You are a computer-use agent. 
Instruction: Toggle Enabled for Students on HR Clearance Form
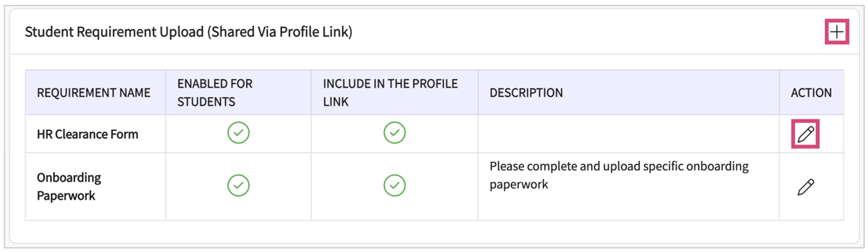(238, 133)
